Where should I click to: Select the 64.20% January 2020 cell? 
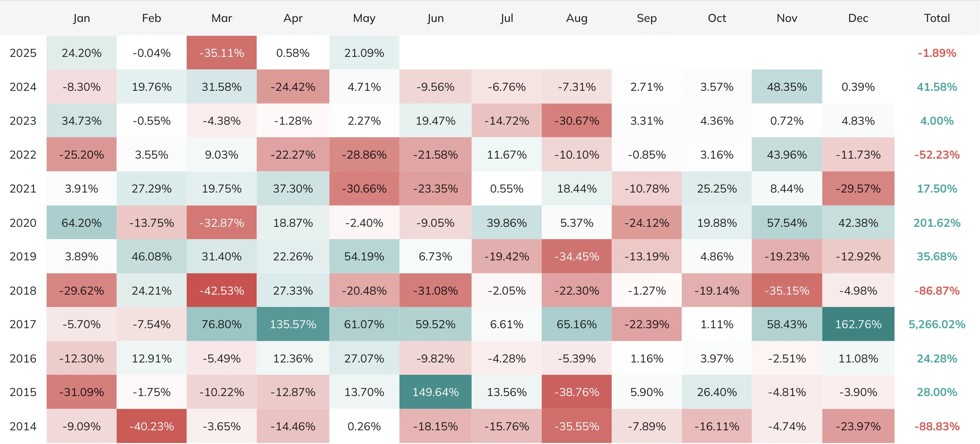(82, 223)
